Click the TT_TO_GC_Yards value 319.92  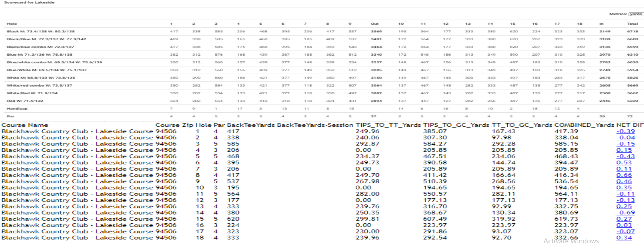(504, 219)
